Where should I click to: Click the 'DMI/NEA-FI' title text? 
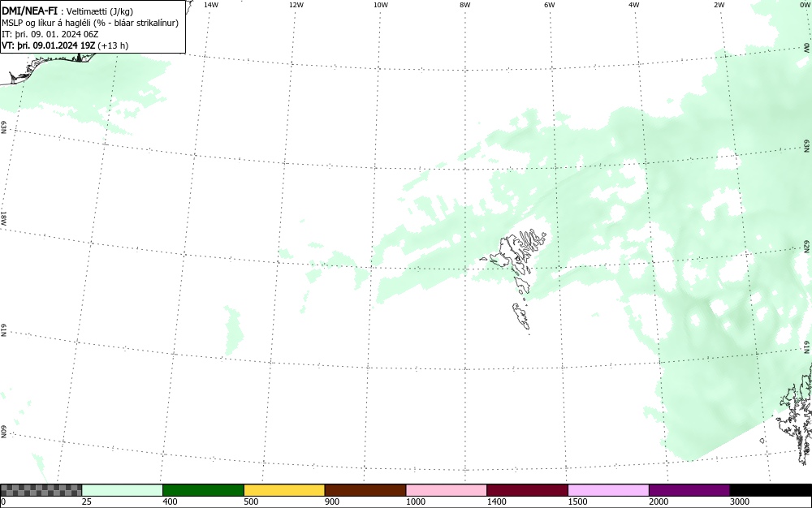point(29,11)
